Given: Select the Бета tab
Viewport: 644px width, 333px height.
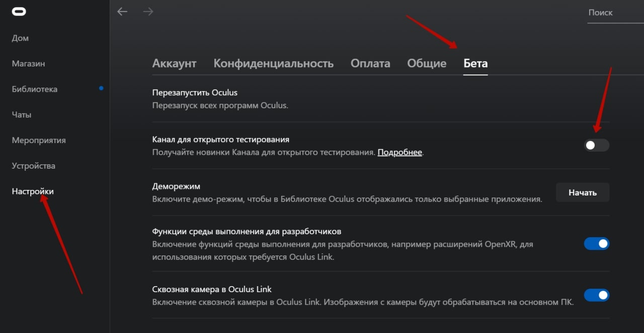Looking at the screenshot, I should tap(475, 63).
